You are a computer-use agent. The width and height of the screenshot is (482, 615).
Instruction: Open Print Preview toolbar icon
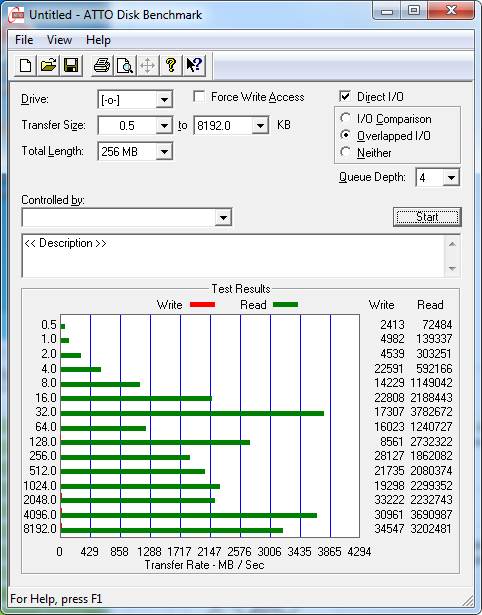click(x=125, y=65)
